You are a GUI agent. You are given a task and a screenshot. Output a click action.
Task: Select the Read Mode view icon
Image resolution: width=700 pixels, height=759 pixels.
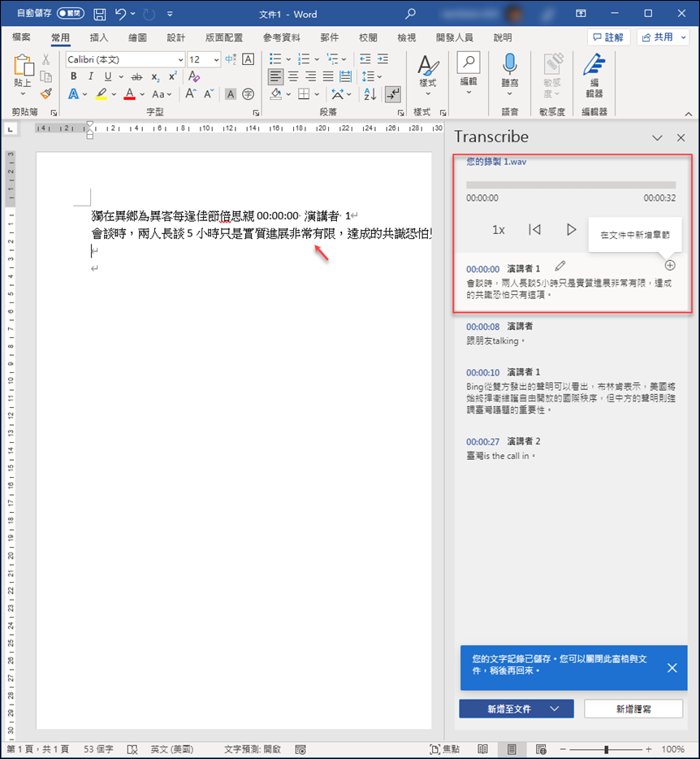482,749
